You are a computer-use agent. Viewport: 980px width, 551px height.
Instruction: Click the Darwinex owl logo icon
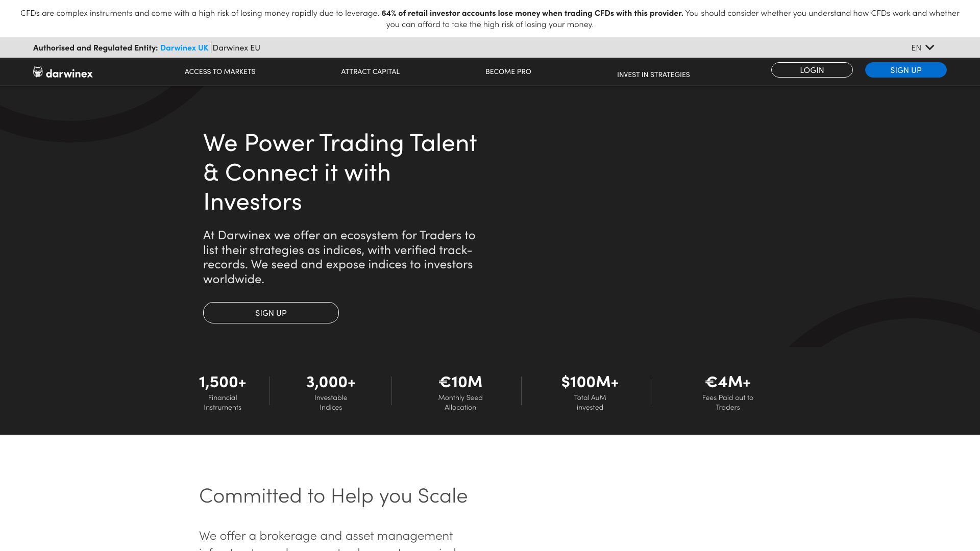click(x=38, y=72)
